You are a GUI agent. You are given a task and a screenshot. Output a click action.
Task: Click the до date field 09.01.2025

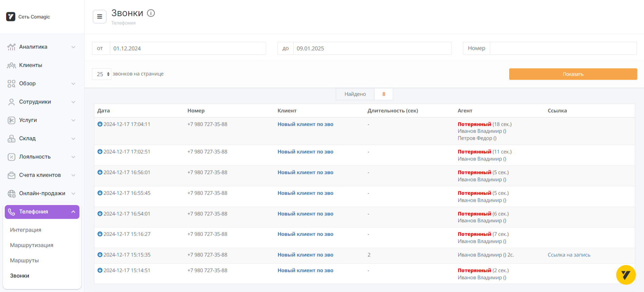pos(372,48)
